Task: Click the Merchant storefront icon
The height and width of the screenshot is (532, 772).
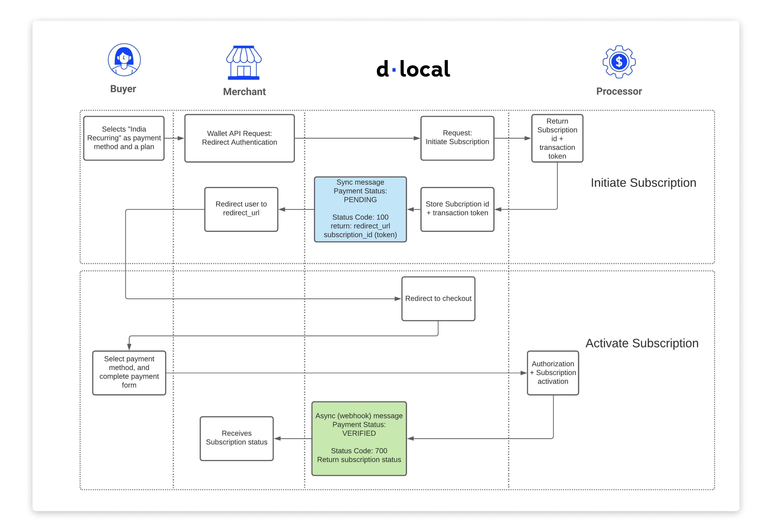Action: [x=244, y=63]
